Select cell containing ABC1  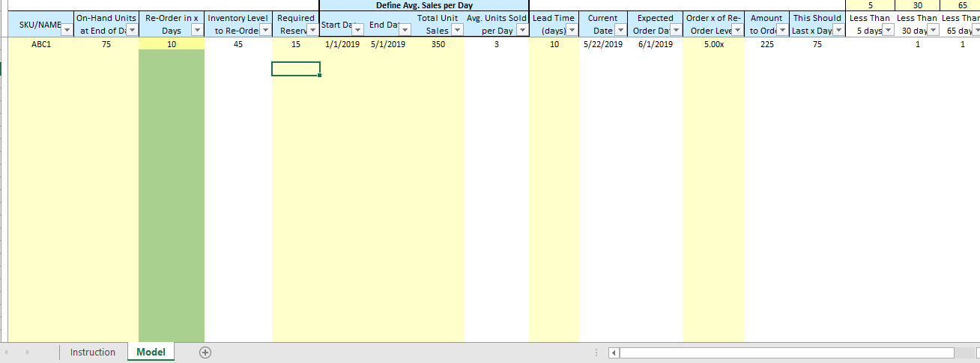[x=41, y=44]
